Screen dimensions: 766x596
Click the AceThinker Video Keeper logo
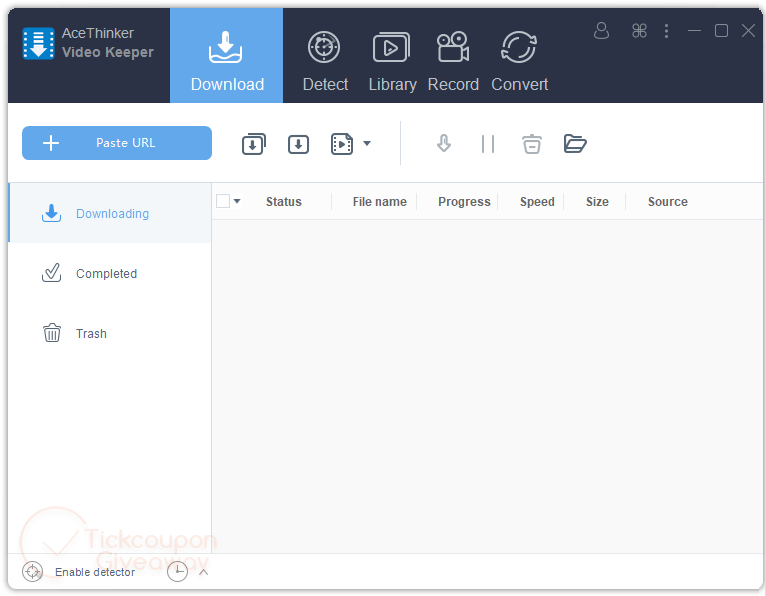click(39, 43)
